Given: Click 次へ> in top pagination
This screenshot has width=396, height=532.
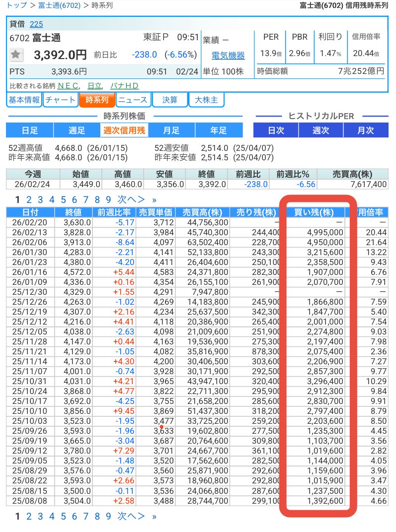Looking at the screenshot, I should click(131, 199).
